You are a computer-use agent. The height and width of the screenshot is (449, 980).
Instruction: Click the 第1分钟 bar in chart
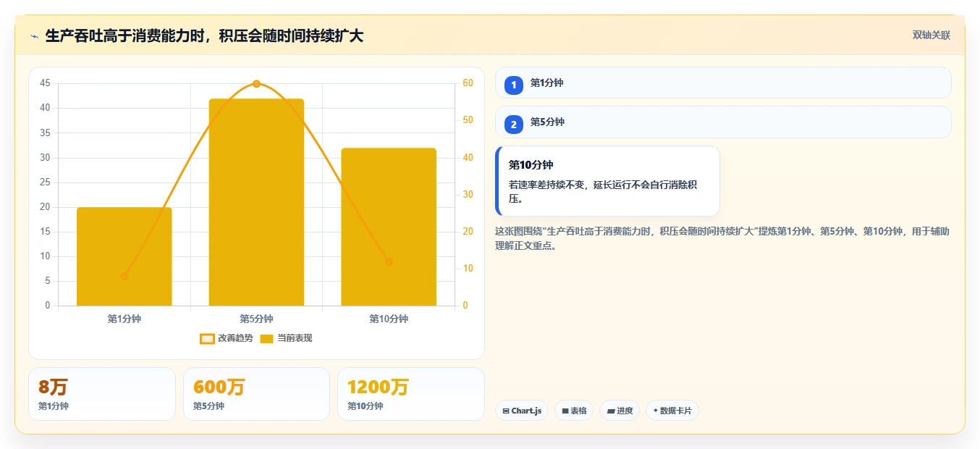[124, 256]
